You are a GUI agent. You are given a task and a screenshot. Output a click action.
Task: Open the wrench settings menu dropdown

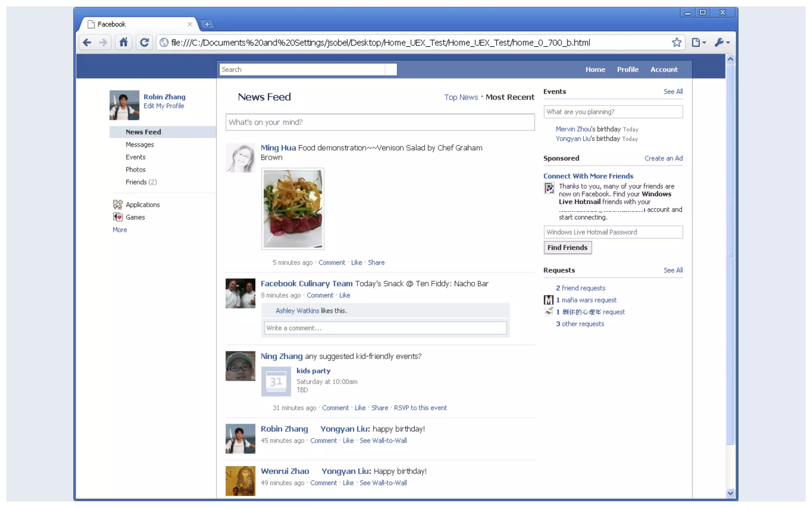point(722,42)
